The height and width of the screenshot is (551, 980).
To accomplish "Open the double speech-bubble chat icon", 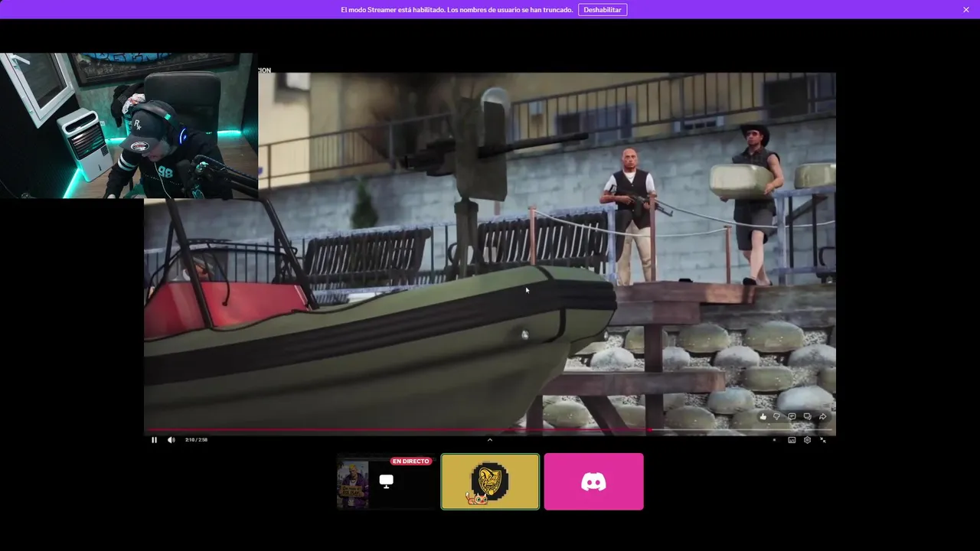I will (807, 417).
